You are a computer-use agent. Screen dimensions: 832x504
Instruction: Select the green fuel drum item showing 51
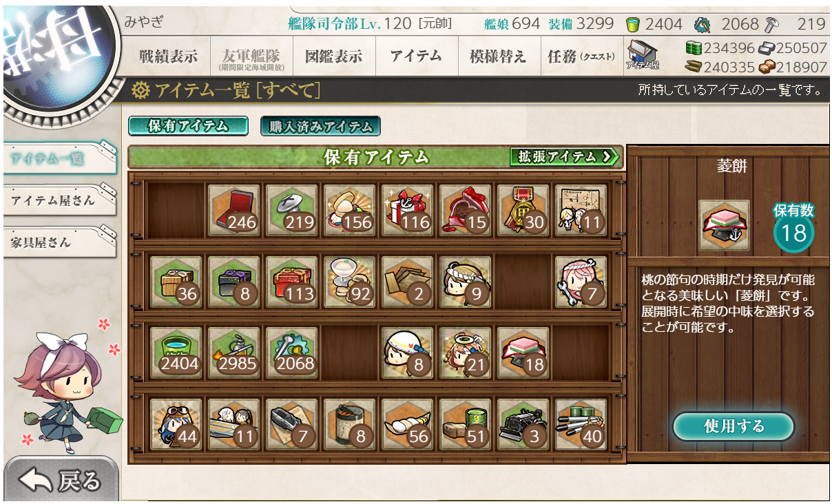point(466,424)
